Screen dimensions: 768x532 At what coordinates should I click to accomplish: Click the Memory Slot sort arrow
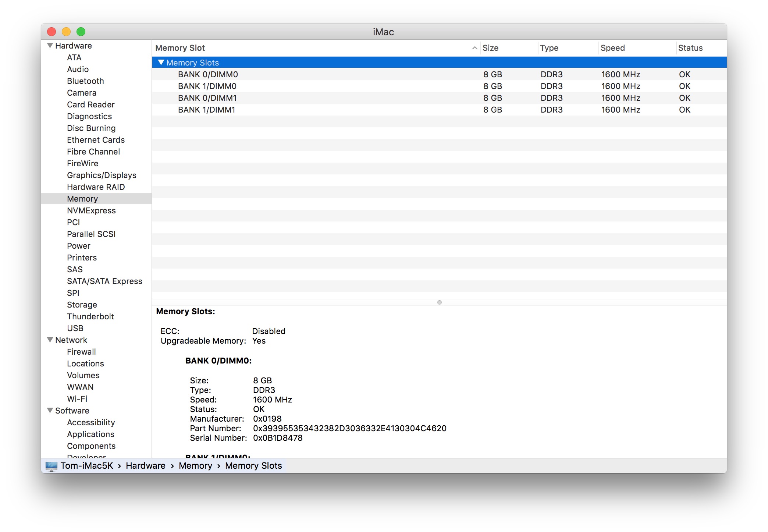pos(474,48)
